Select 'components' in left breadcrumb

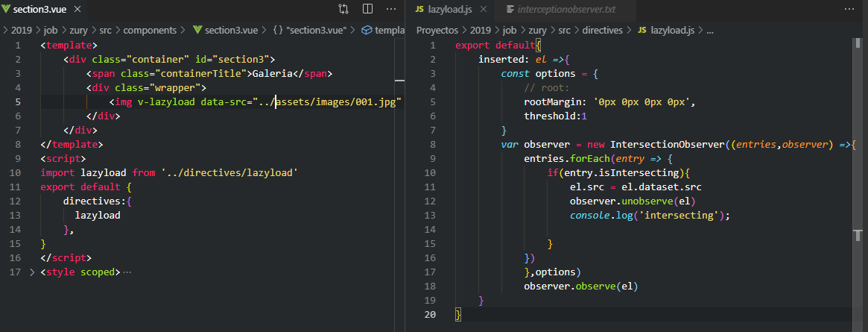tap(150, 31)
